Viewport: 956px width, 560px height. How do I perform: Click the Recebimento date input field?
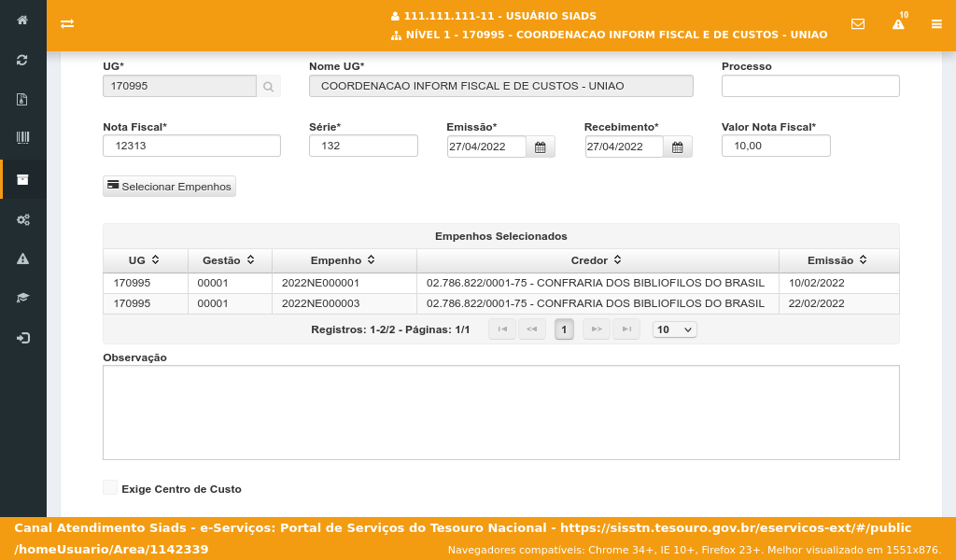624,147
